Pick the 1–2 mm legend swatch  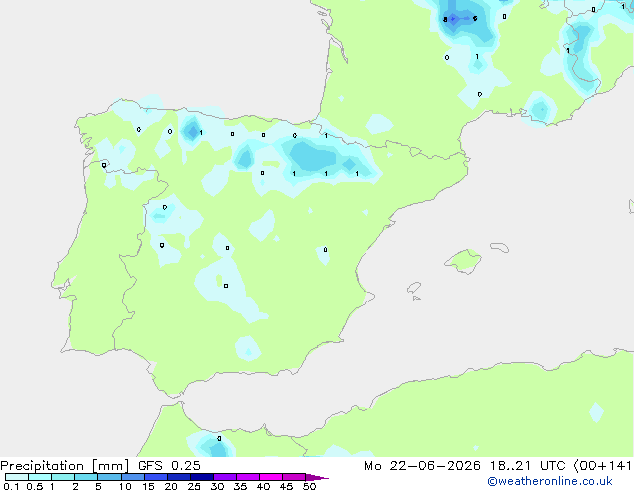(63, 477)
